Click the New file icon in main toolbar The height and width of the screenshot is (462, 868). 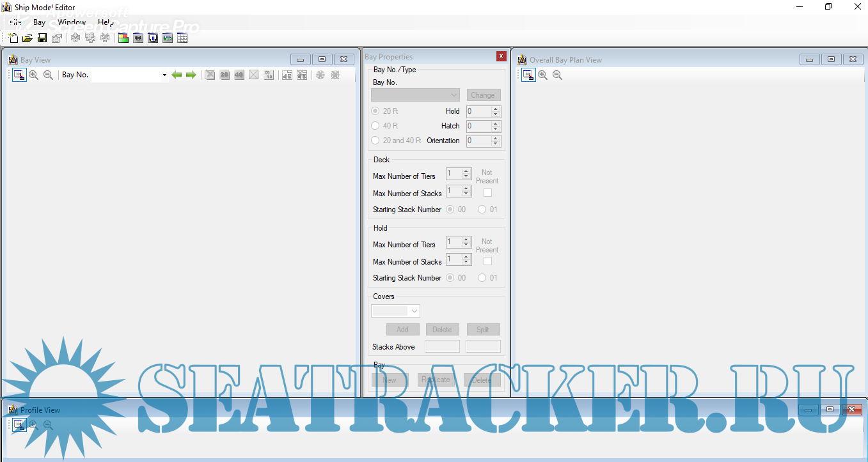pyautogui.click(x=13, y=38)
